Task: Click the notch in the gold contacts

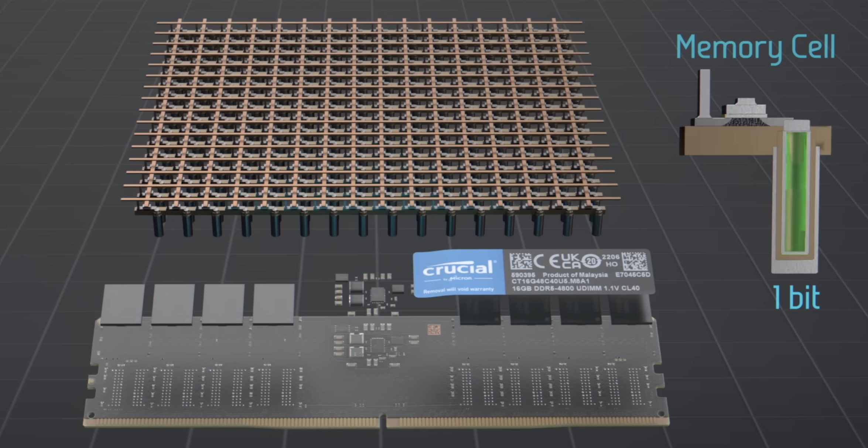Action: [383, 422]
